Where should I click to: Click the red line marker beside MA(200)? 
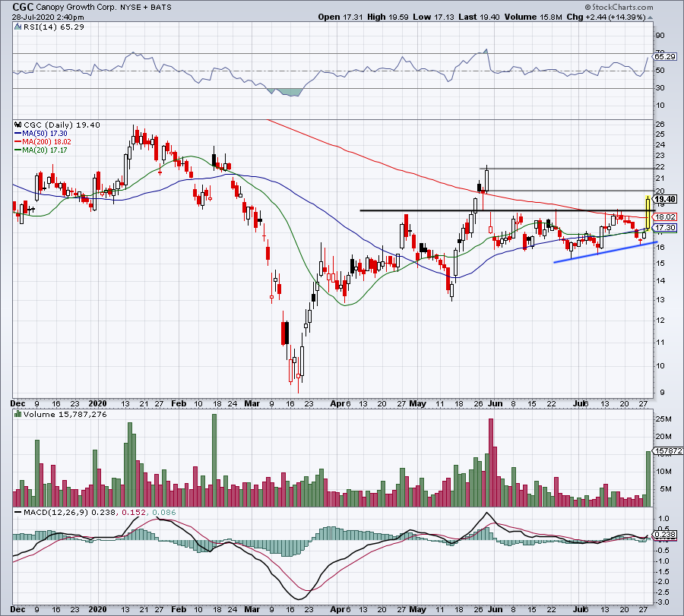pyautogui.click(x=18, y=142)
